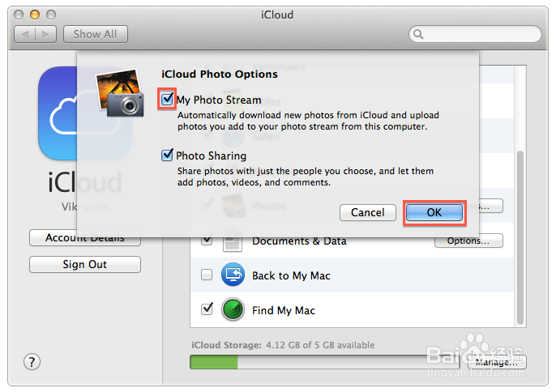Open help with the question mark button
Image resolution: width=556 pixels, height=392 pixels.
tap(32, 361)
